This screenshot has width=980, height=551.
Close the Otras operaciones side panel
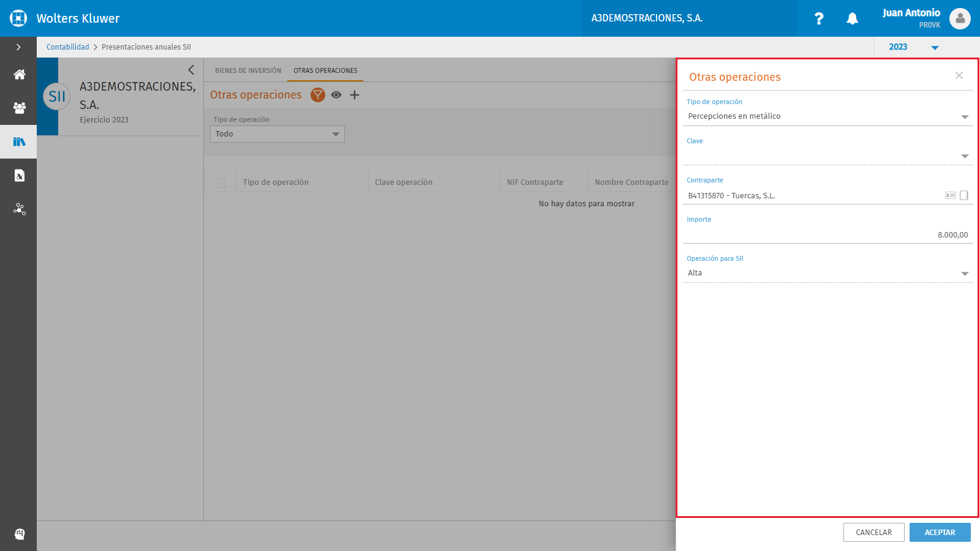959,75
